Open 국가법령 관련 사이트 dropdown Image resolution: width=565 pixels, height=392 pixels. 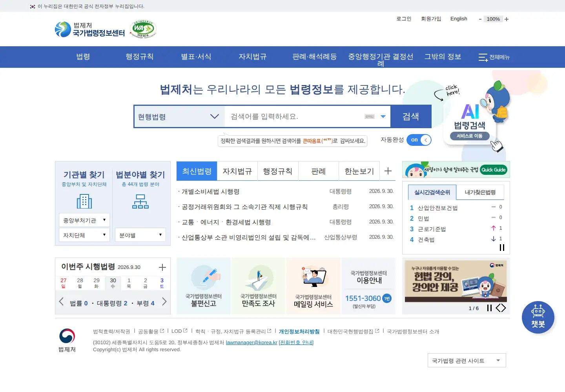pos(467,361)
